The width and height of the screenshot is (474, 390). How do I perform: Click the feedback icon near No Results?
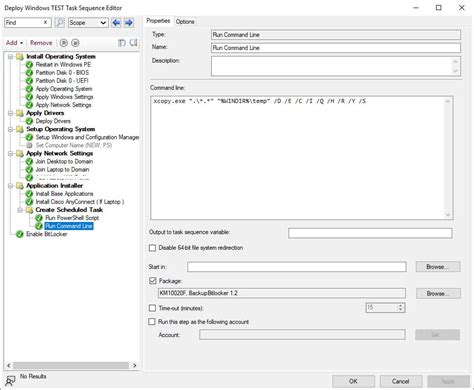pyautogui.click(x=10, y=380)
